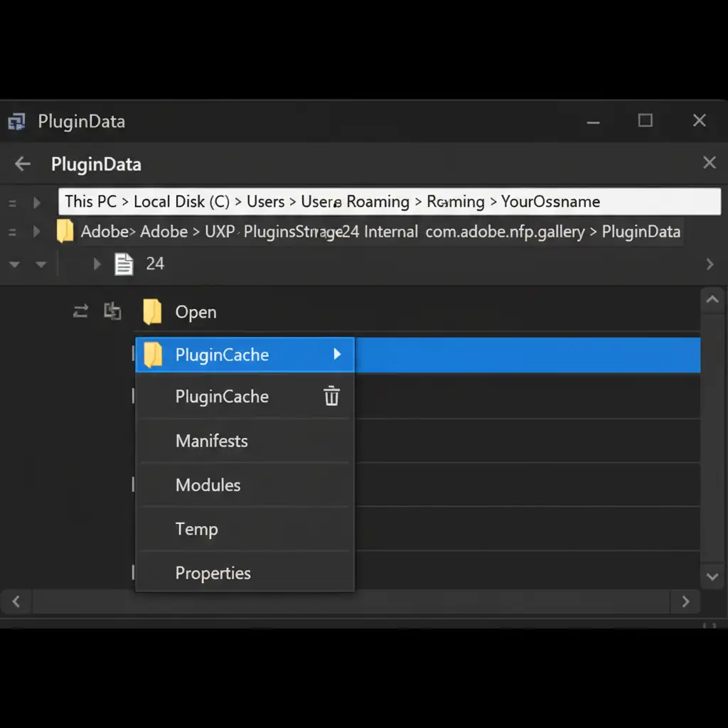Collapse the down arrow left of 24 row

tap(14, 264)
